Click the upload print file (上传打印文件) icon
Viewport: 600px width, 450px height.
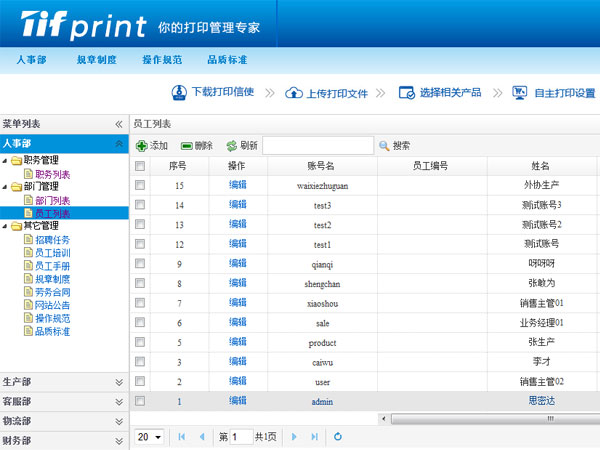coord(294,92)
